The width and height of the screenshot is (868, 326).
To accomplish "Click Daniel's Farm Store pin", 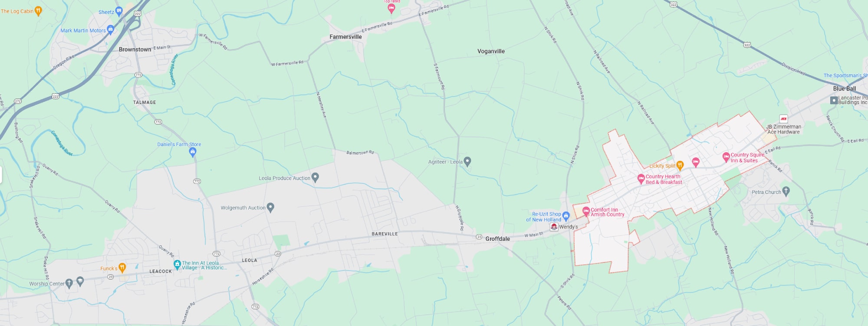I will coord(193,152).
